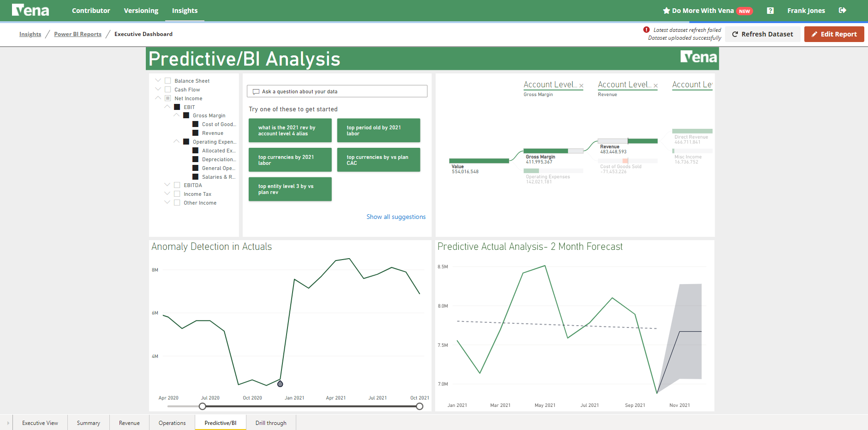Image resolution: width=868 pixels, height=430 pixels.
Task: Click Do More With Vena link
Action: (703, 11)
